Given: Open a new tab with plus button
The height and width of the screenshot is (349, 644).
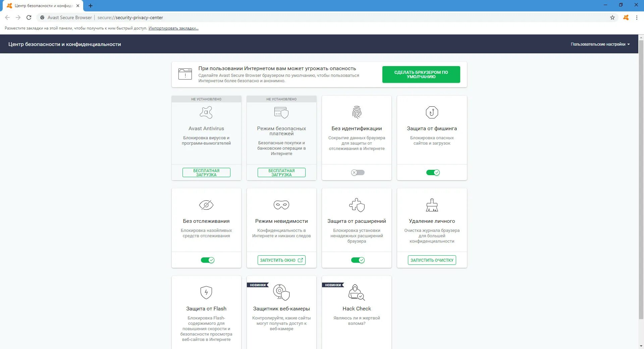Looking at the screenshot, I should pos(91,6).
